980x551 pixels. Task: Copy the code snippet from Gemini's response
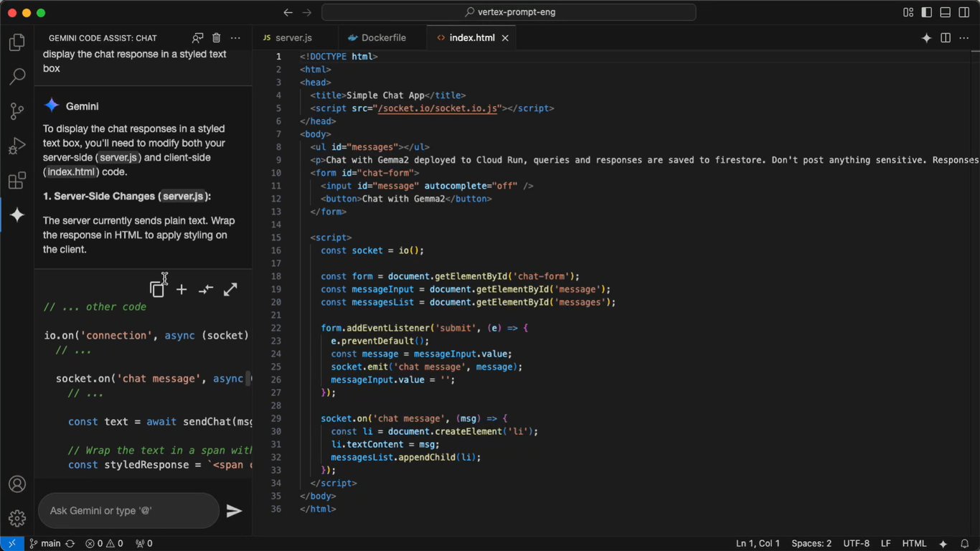point(157,289)
